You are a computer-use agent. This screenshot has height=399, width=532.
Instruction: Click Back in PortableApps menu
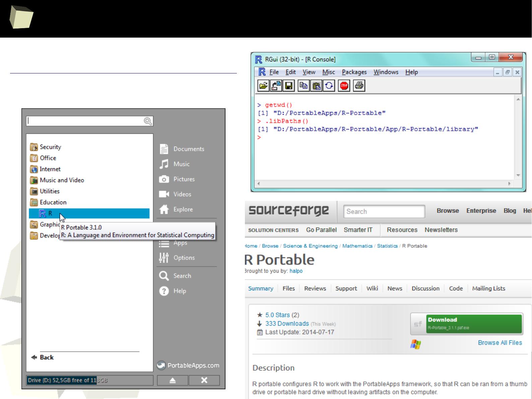pos(42,357)
